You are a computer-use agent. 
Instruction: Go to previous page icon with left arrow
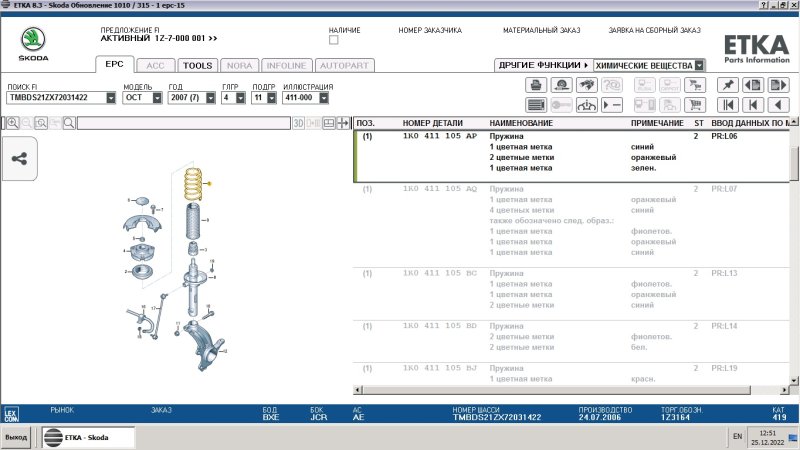point(753,85)
